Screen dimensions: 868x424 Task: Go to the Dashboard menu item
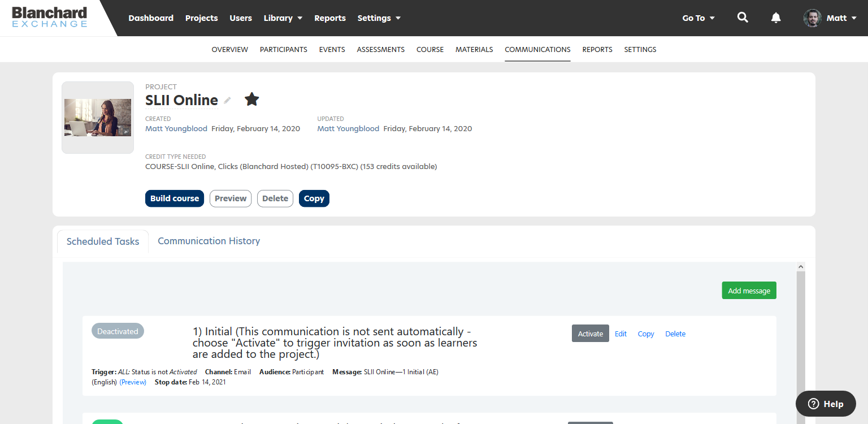(x=151, y=18)
